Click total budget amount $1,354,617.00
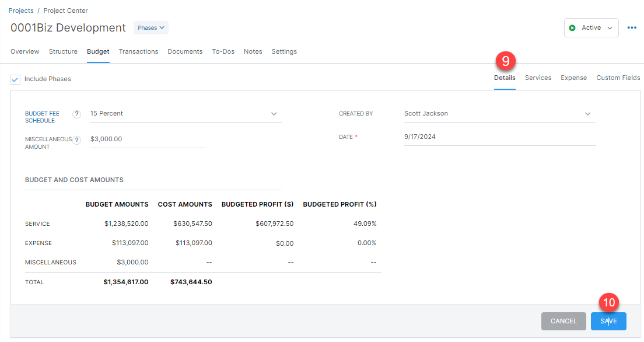 pyautogui.click(x=125, y=282)
